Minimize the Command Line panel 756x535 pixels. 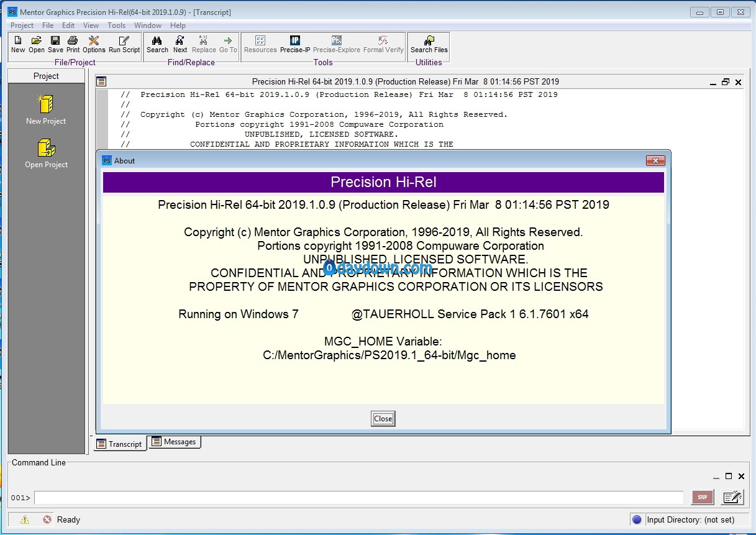click(716, 477)
